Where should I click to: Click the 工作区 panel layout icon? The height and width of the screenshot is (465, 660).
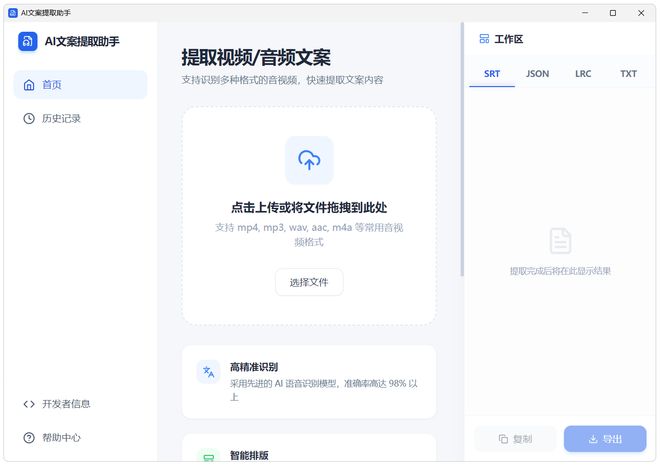(484, 39)
